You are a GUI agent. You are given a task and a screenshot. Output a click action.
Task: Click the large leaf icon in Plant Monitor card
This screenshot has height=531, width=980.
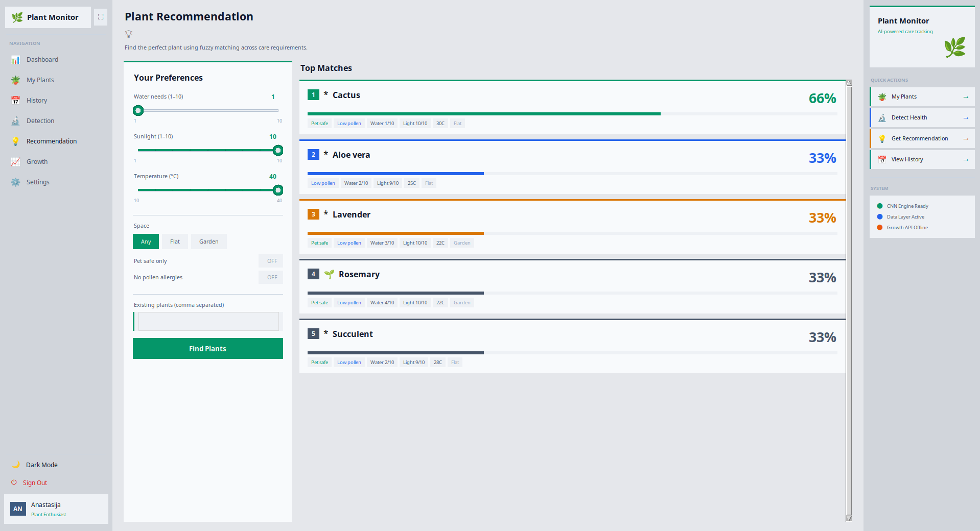[955, 47]
